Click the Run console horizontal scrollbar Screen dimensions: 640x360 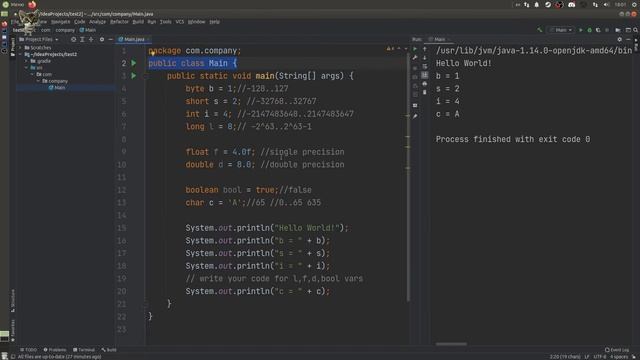(x=451, y=344)
